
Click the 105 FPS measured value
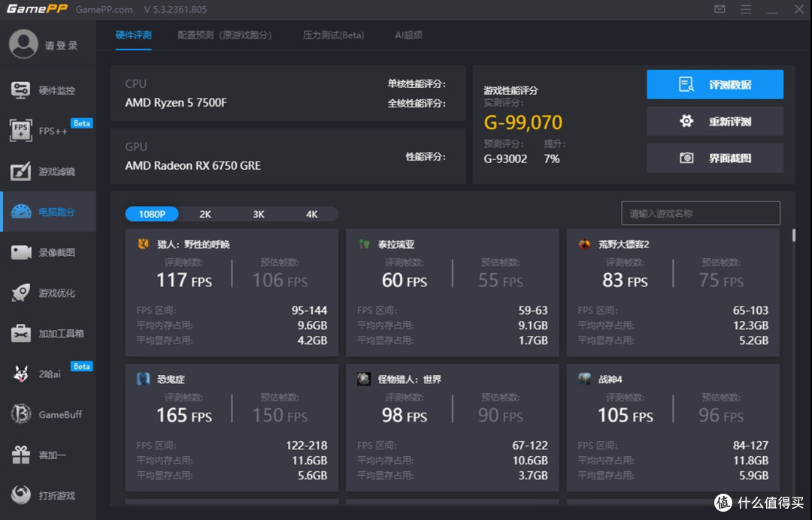[x=626, y=416]
